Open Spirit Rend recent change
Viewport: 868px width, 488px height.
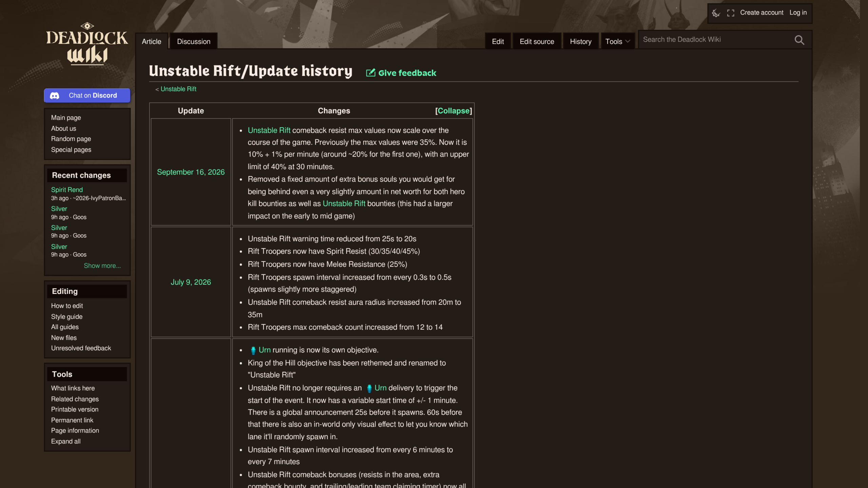point(67,190)
